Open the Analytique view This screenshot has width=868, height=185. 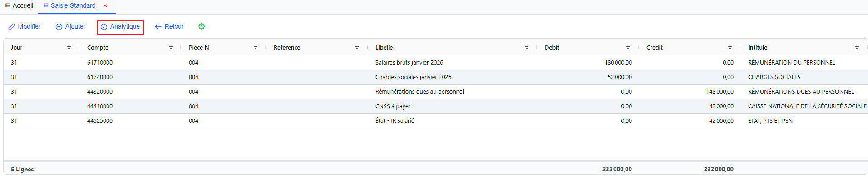click(121, 27)
